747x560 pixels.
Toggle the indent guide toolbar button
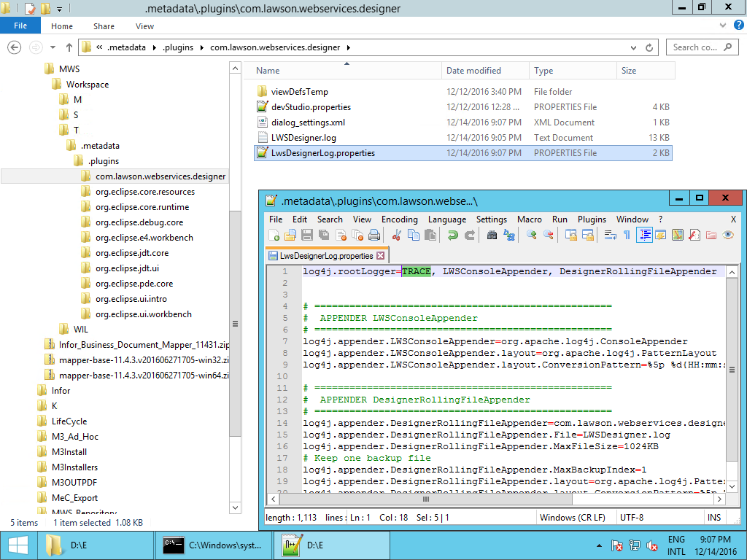pyautogui.click(x=644, y=235)
